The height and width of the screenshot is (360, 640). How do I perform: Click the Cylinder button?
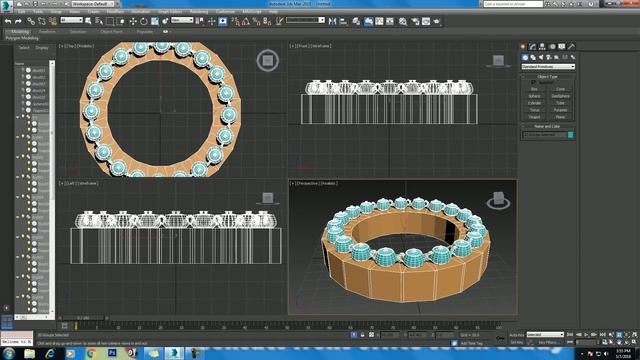[535, 103]
